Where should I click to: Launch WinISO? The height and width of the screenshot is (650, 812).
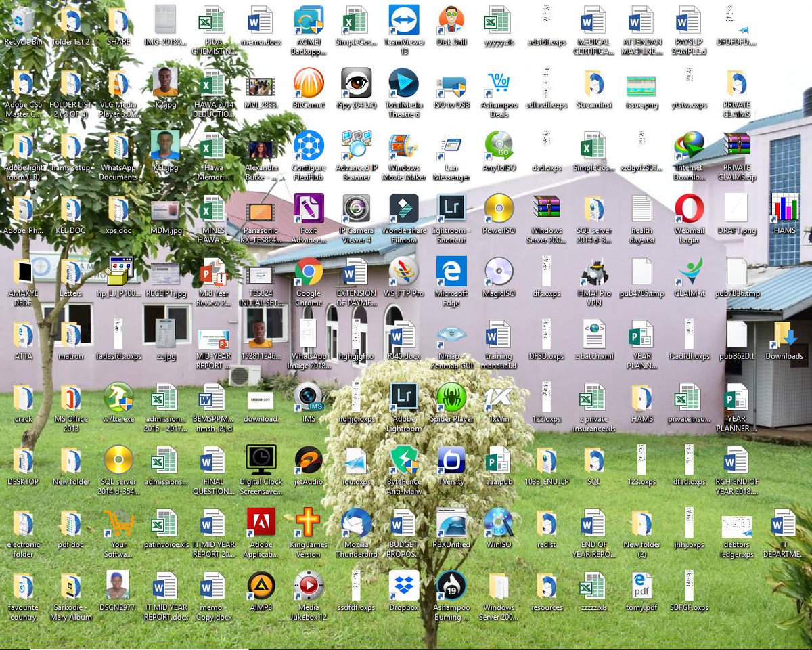point(499,523)
